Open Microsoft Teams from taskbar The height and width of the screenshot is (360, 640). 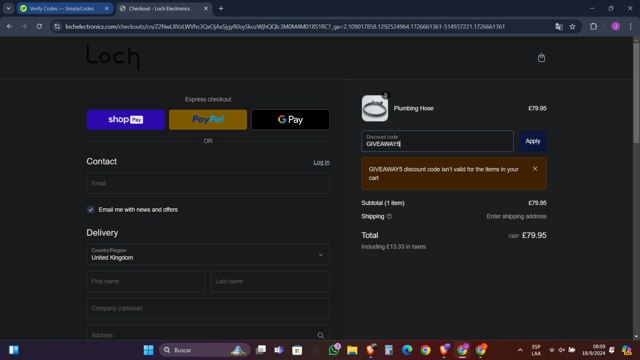(x=279, y=350)
